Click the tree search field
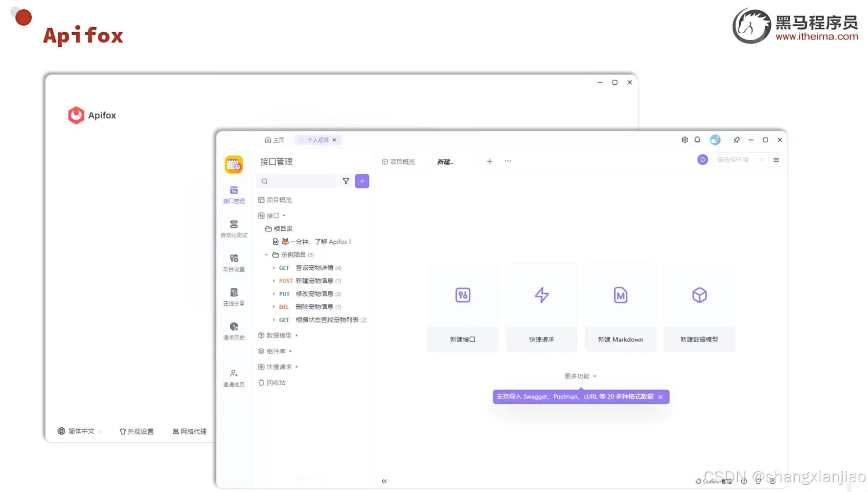 pos(297,181)
